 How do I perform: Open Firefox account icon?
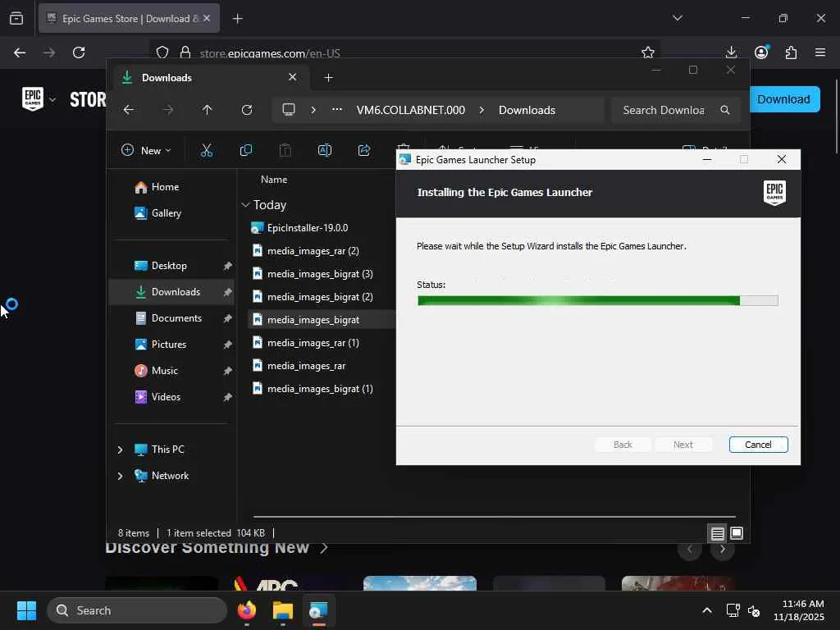tap(761, 52)
